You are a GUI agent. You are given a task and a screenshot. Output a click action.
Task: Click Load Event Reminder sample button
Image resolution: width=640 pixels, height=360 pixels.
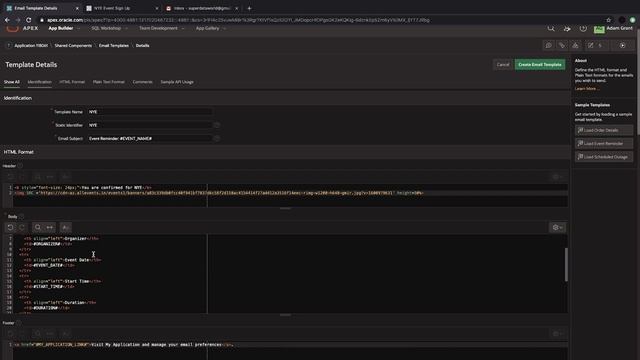coord(604,144)
